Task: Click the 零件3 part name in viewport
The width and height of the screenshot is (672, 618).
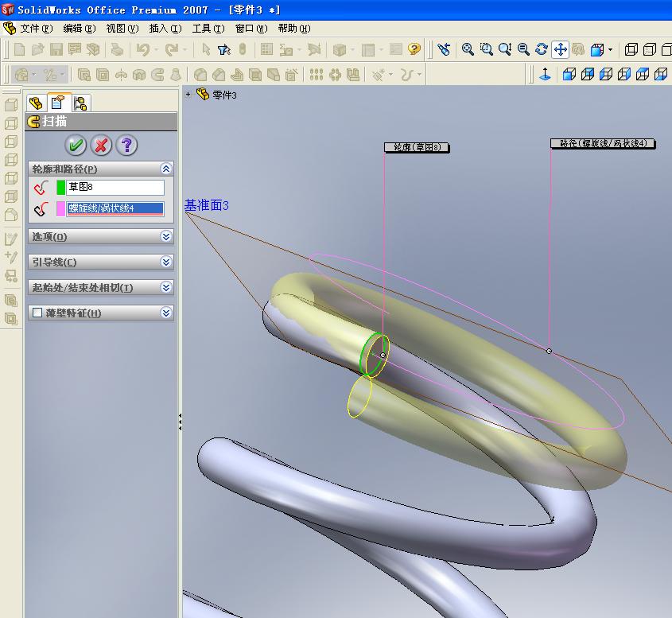Action: pyautogui.click(x=224, y=95)
